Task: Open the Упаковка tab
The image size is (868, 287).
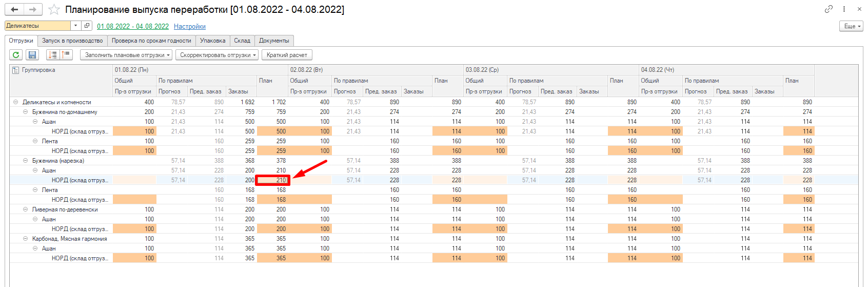Action: [x=212, y=41]
